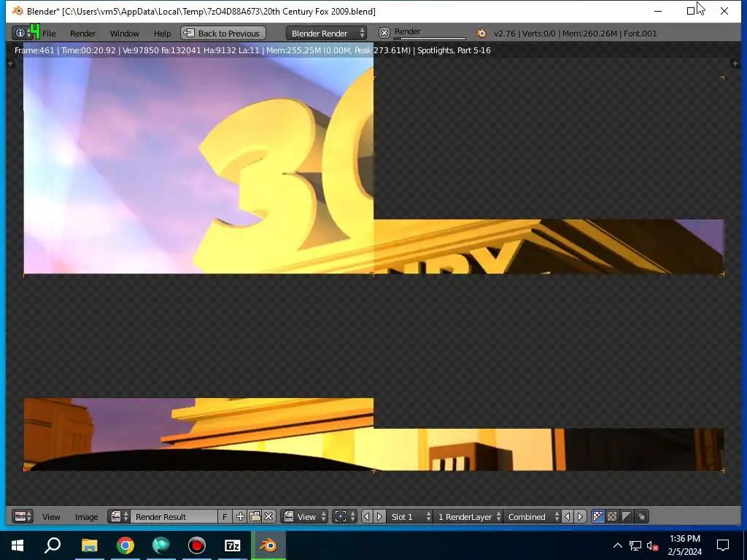Open the green globe app in taskbar
The width and height of the screenshot is (747, 560).
pos(161,545)
